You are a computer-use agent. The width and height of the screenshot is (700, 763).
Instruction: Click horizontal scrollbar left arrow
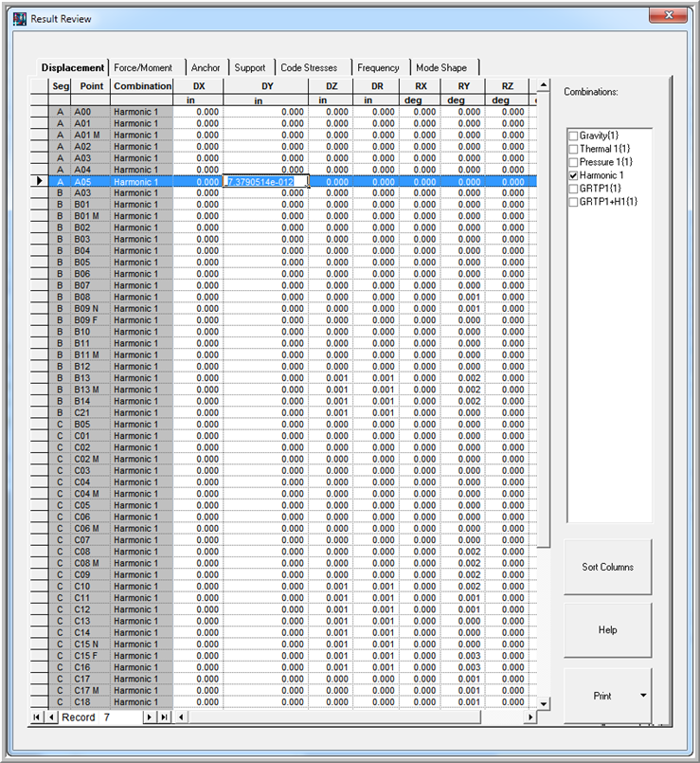[x=181, y=717]
